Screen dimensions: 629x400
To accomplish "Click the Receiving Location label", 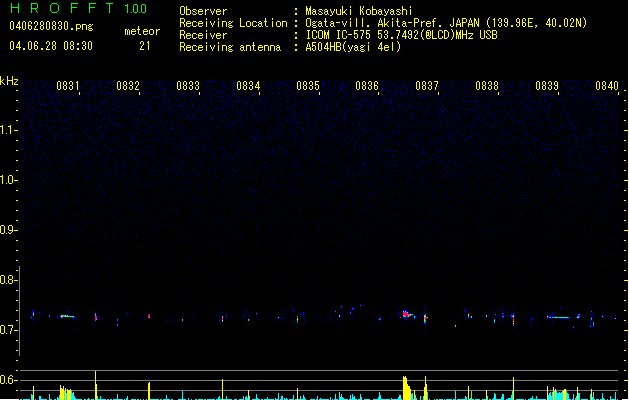I will pos(233,23).
